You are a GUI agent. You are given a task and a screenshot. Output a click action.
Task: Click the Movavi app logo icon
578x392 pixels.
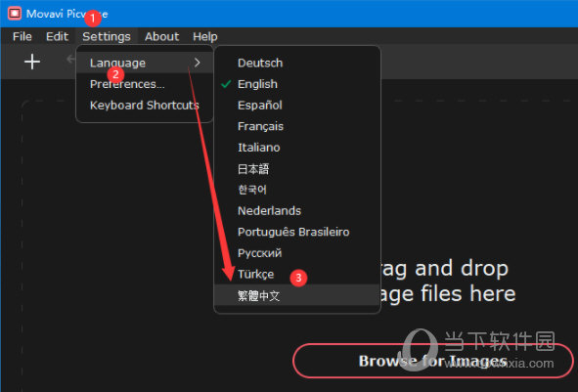tap(15, 14)
